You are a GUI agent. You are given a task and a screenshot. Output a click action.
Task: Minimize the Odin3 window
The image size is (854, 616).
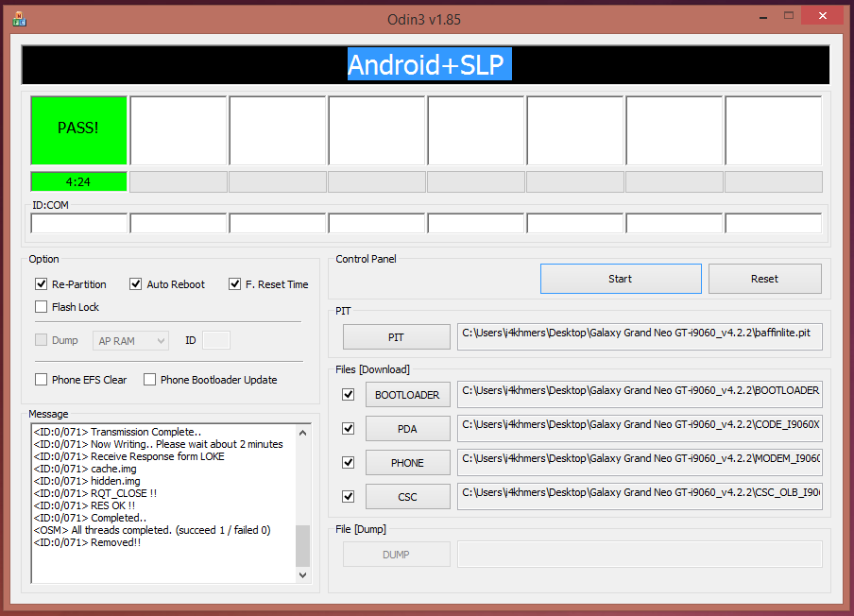pyautogui.click(x=763, y=17)
